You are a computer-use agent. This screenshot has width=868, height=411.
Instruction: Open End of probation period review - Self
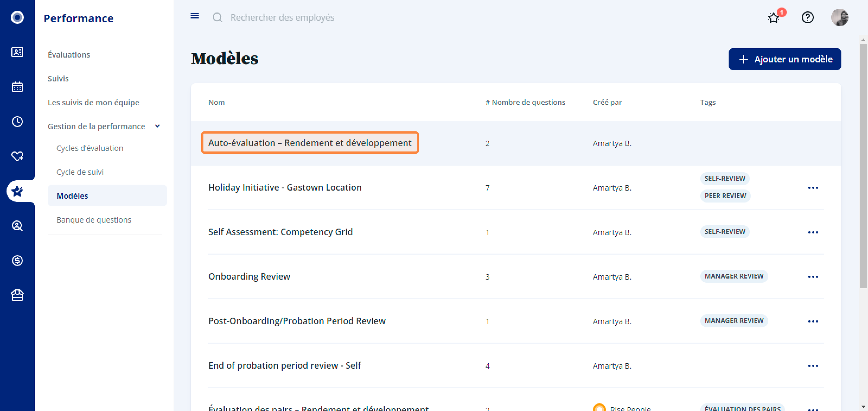pos(284,365)
